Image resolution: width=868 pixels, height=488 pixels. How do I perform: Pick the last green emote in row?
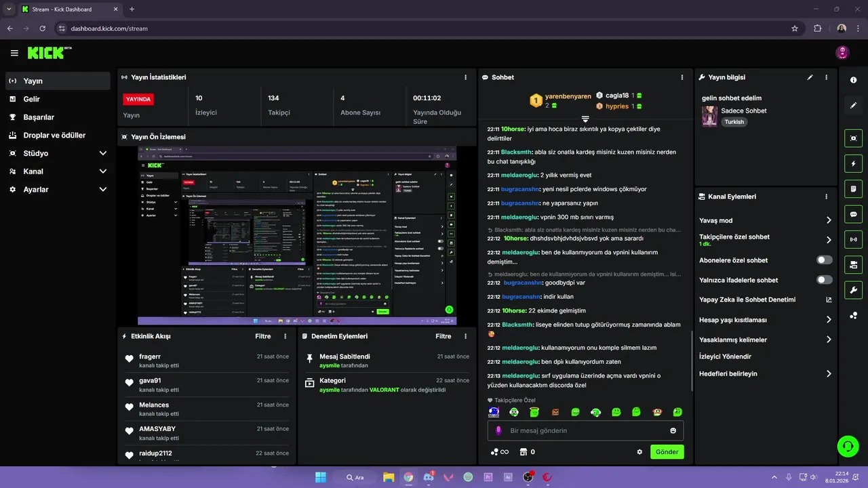coord(677,411)
